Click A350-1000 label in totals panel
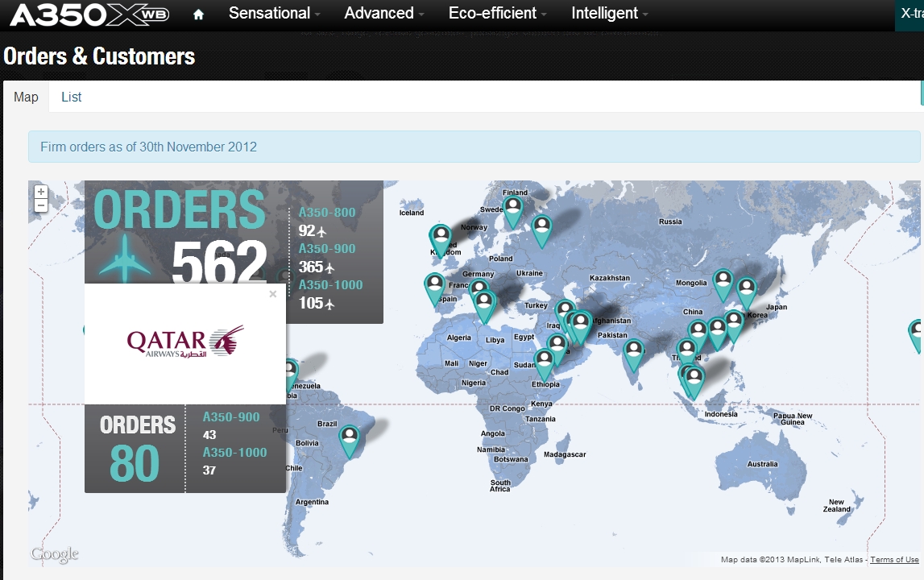Screen dimensions: 924x580 click(330, 284)
